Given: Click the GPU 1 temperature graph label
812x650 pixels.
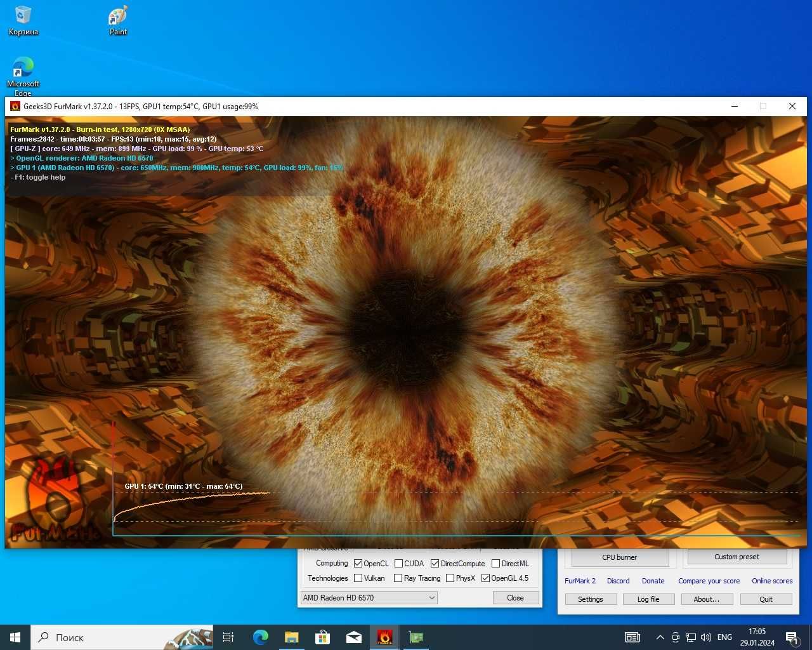Looking at the screenshot, I should pos(183,486).
